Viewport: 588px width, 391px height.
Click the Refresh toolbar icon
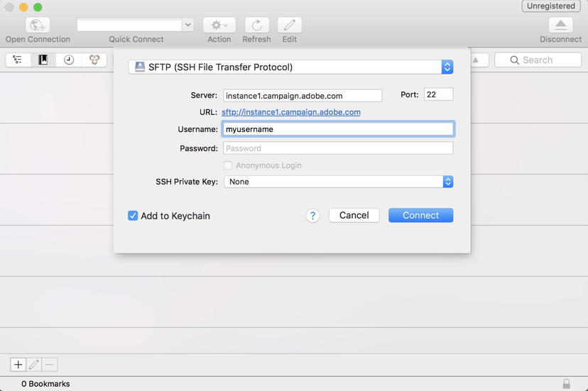[x=257, y=25]
